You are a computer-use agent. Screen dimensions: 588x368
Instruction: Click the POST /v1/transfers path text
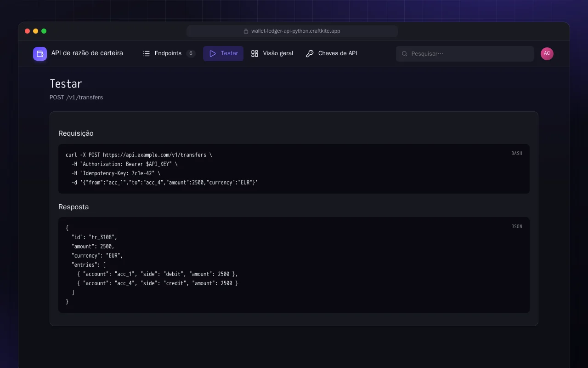[x=76, y=98]
